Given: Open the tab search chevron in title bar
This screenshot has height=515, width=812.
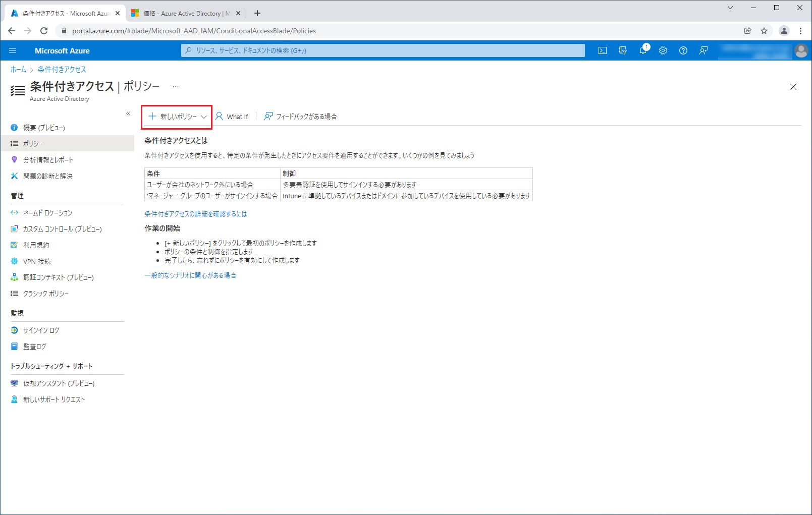Looking at the screenshot, I should coord(730,8).
